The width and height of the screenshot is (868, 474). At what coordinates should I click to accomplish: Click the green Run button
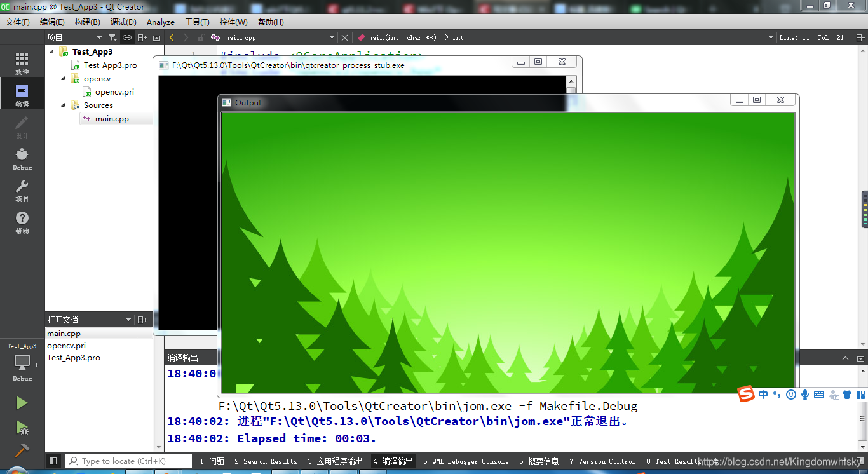pyautogui.click(x=22, y=403)
